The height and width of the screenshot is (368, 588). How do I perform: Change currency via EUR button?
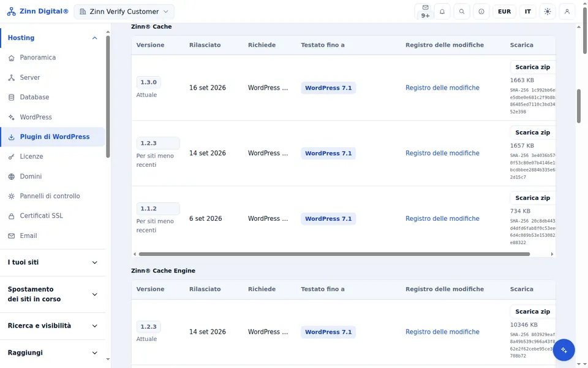pos(504,12)
